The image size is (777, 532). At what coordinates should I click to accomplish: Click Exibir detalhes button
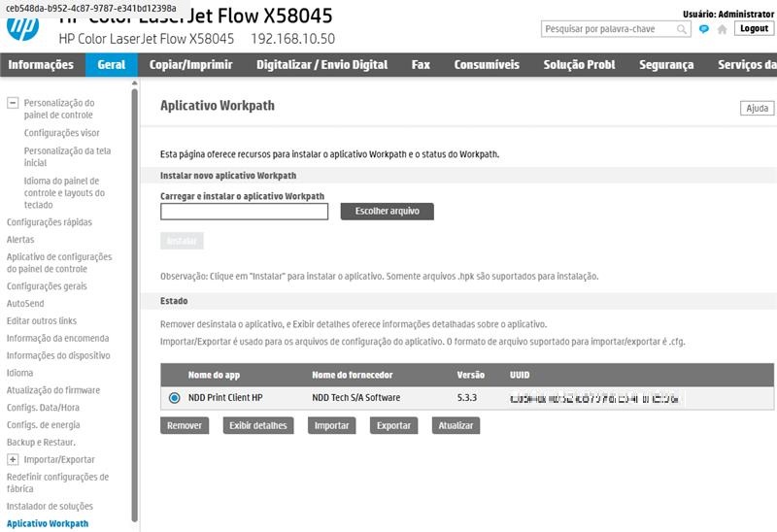(257, 425)
